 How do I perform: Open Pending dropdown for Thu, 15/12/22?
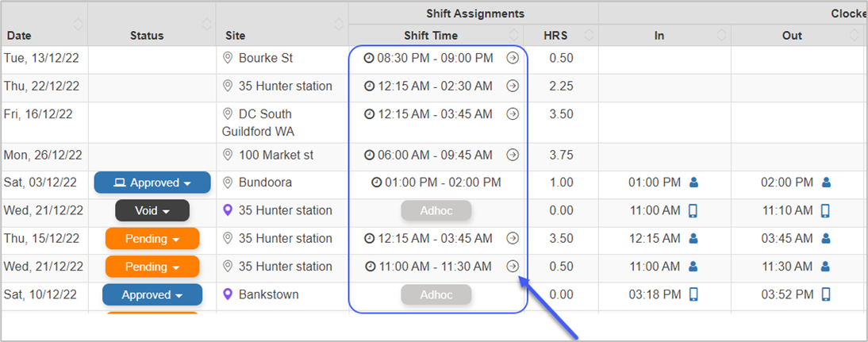152,239
